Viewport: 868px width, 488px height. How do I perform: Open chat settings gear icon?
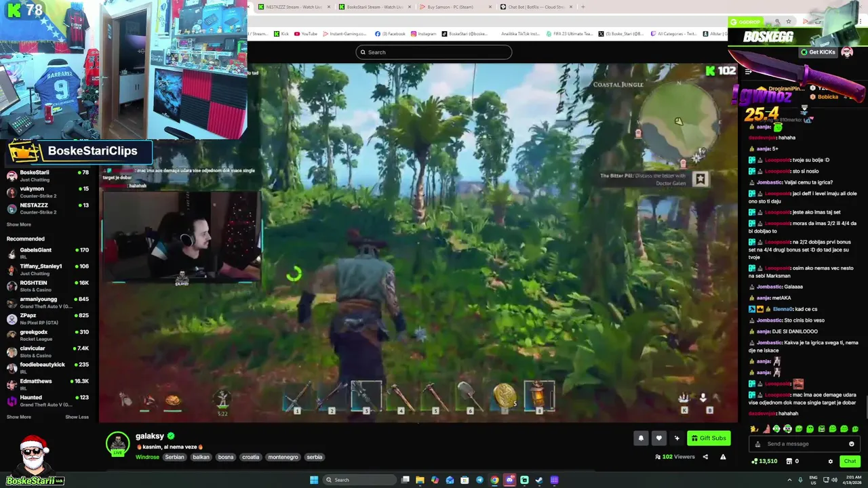(830, 462)
